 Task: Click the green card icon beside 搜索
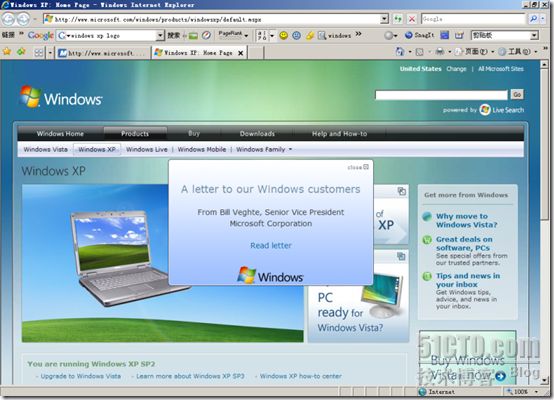(x=193, y=36)
